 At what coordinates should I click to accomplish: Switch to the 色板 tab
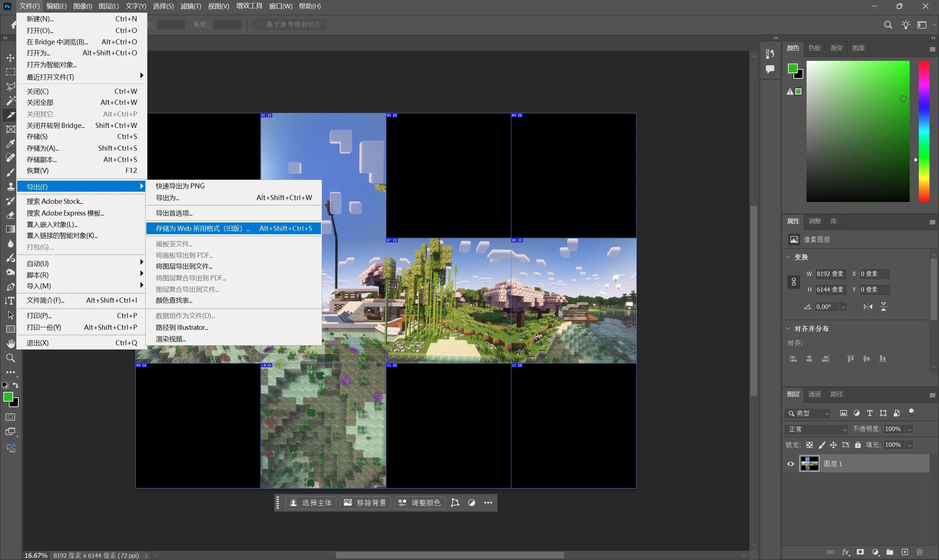coord(814,48)
